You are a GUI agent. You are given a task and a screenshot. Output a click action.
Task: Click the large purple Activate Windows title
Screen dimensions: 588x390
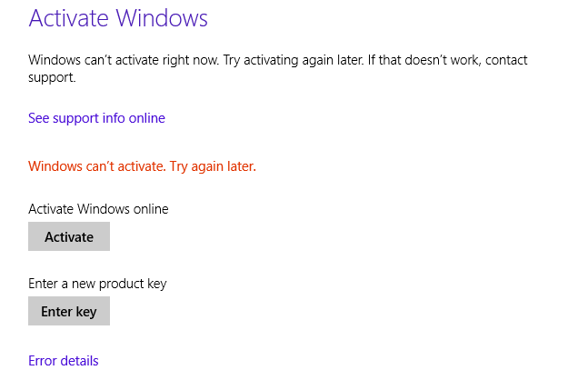(x=118, y=18)
